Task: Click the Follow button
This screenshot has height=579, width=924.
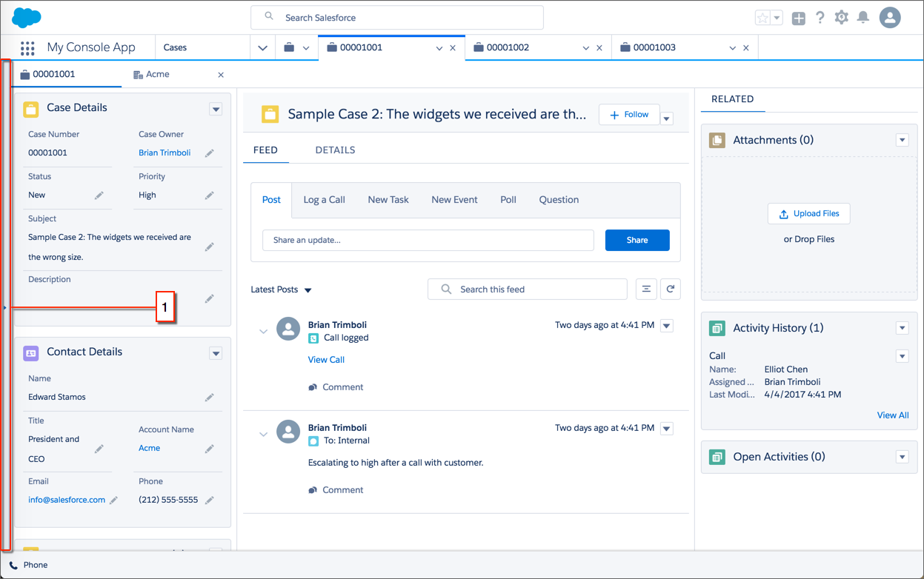Action: click(x=629, y=115)
